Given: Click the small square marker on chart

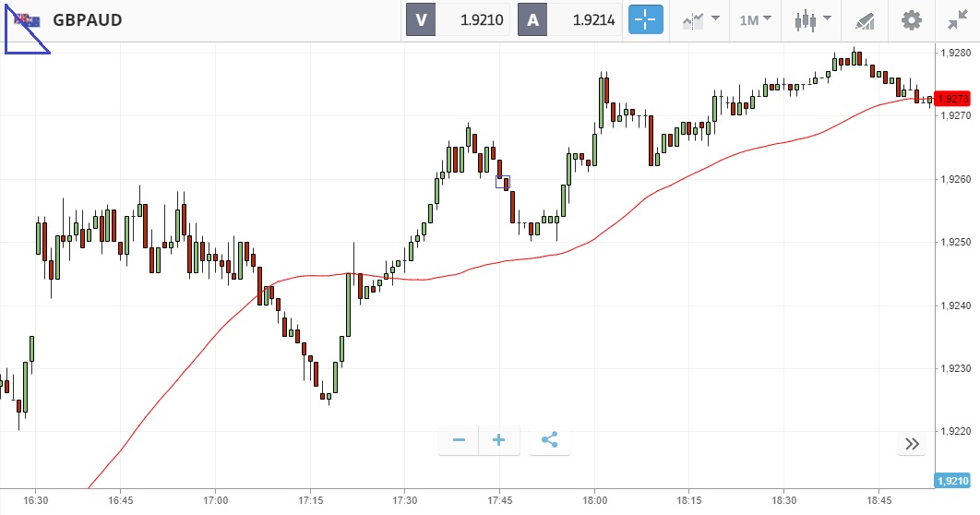Looking at the screenshot, I should point(503,182).
